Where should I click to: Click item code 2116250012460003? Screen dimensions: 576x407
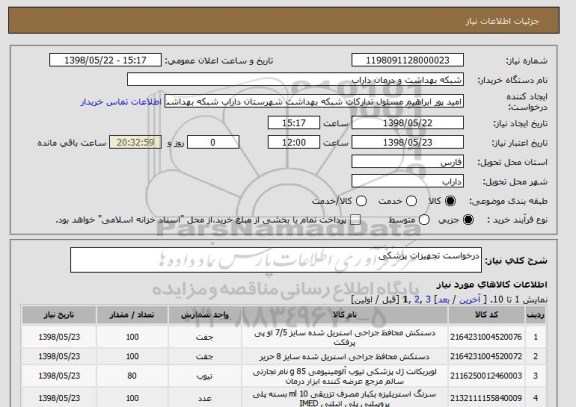pyautogui.click(x=486, y=376)
